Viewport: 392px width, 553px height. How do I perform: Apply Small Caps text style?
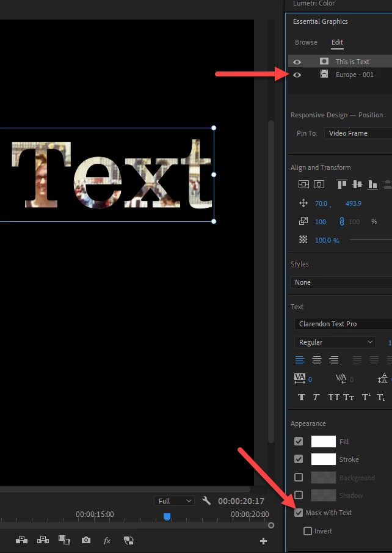[349, 397]
